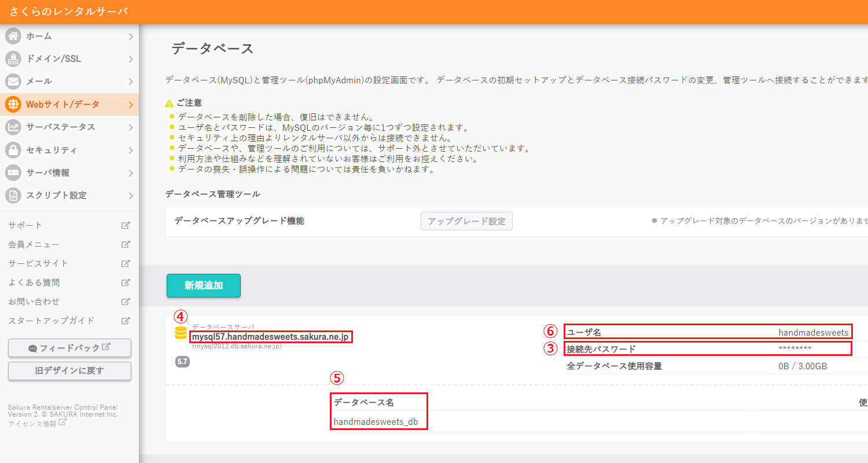The image size is (868, 463).
Task: Expand the Webサイト/データ menu chevron
Action: [x=131, y=105]
